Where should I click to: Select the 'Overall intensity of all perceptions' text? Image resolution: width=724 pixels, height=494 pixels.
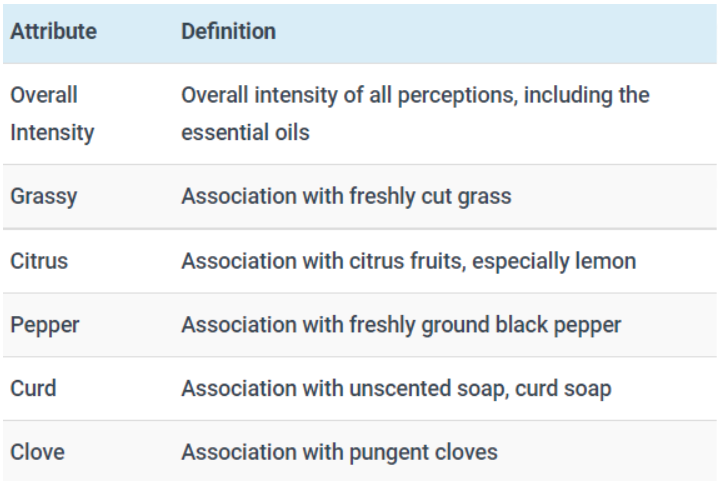pyautogui.click(x=347, y=96)
